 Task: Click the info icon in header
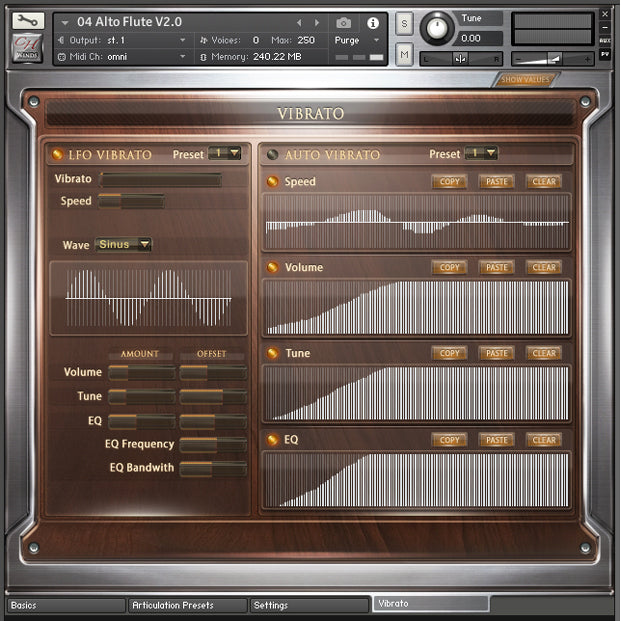(x=373, y=22)
